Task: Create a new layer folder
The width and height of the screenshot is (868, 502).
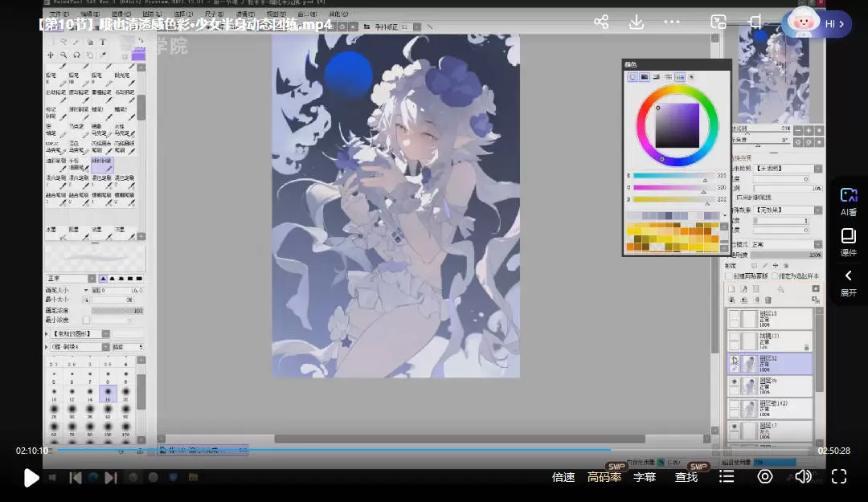Action: pyautogui.click(x=756, y=289)
